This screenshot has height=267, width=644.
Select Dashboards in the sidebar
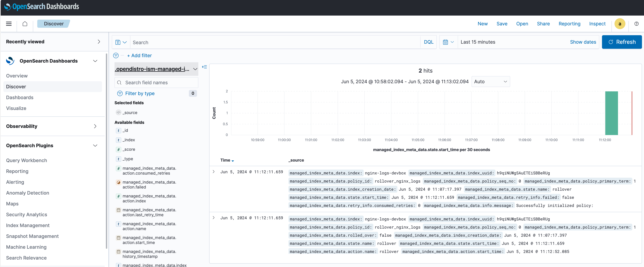click(20, 98)
